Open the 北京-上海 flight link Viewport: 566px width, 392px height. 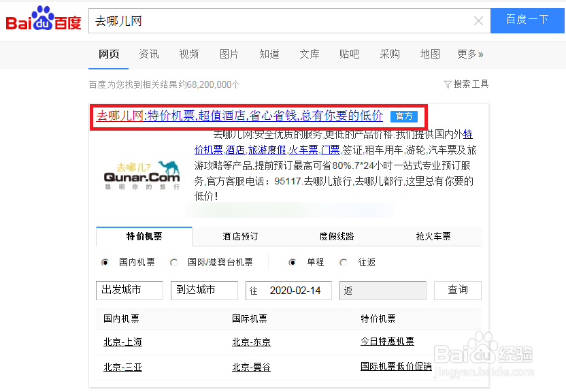tap(122, 342)
